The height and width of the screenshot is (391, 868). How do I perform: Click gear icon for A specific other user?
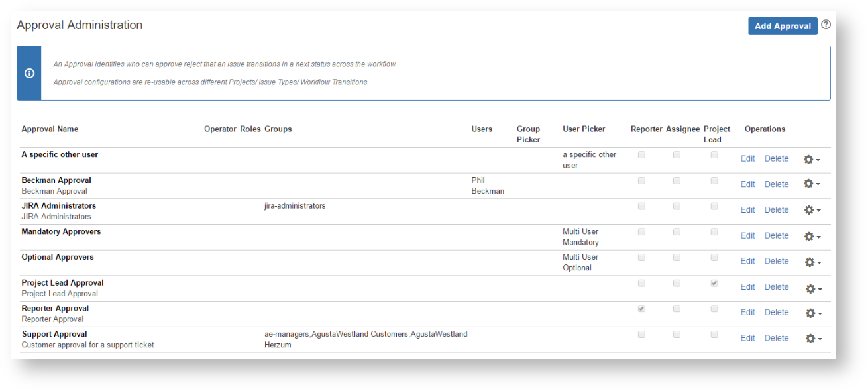(811, 160)
